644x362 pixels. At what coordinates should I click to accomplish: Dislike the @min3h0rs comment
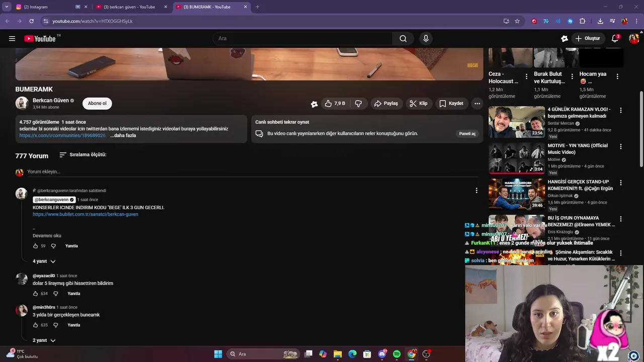[x=56, y=325]
